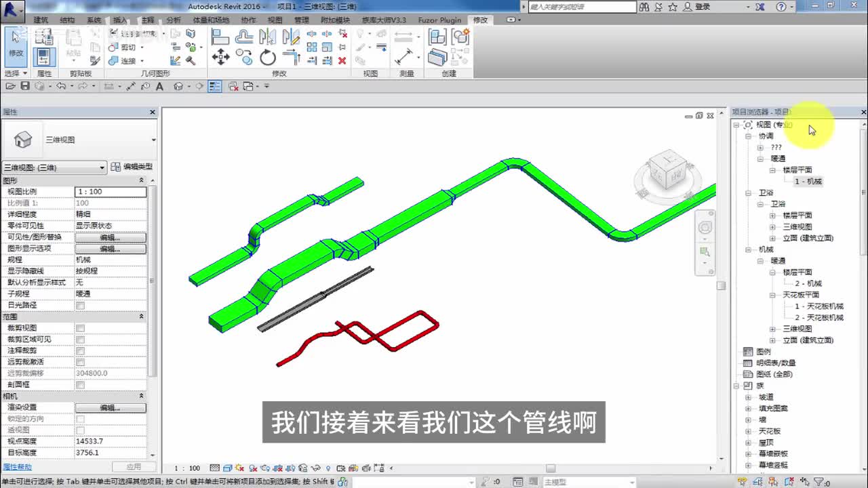Expand the 族 node in project browser

click(737, 386)
